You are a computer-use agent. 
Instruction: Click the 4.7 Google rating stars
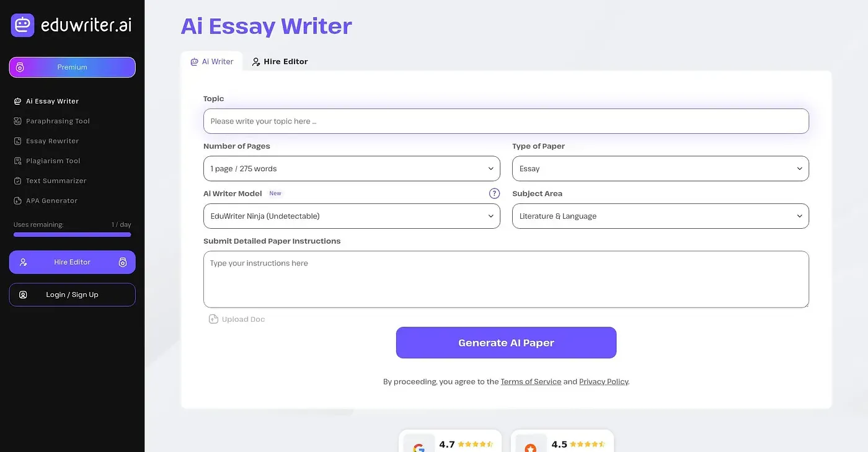476,444
